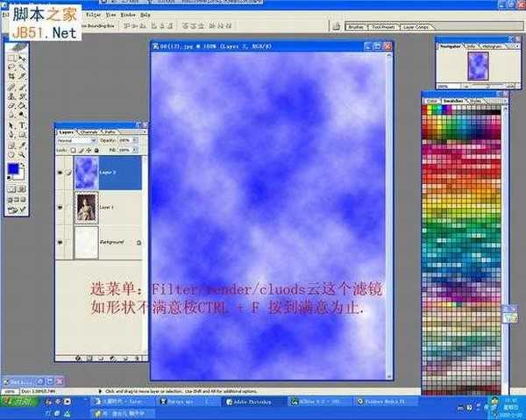
Task: Select the Dodge tool
Action: (x=22, y=115)
